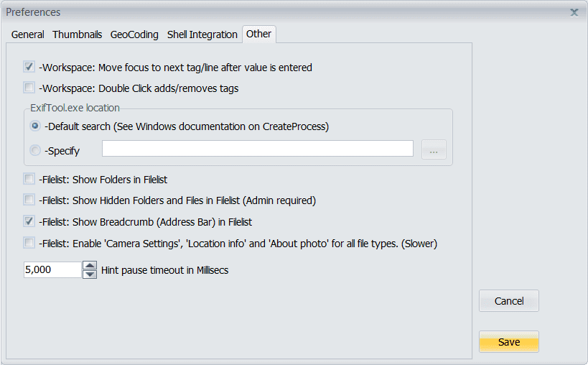Open the GeoCoding tab

pyautogui.click(x=134, y=34)
